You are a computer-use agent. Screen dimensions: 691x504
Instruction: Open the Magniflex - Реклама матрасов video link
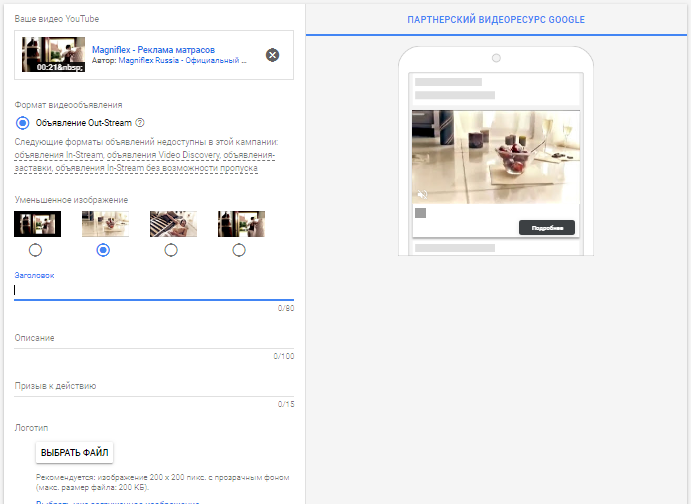153,50
